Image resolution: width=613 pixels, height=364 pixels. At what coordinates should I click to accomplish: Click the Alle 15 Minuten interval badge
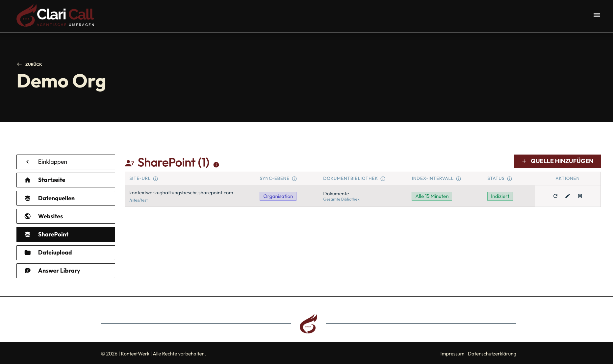click(431, 196)
